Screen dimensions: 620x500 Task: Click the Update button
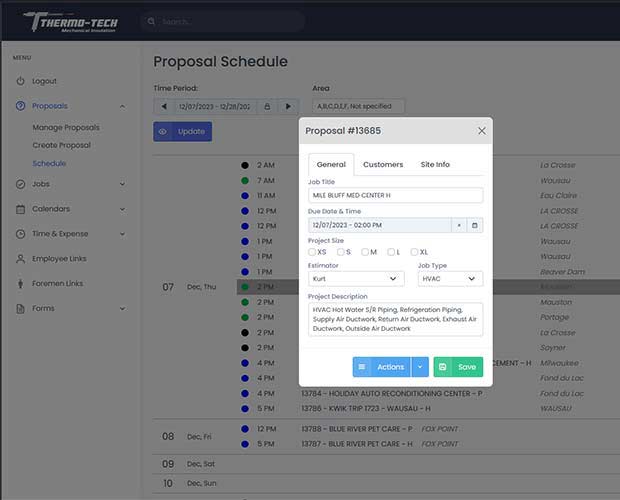(183, 132)
